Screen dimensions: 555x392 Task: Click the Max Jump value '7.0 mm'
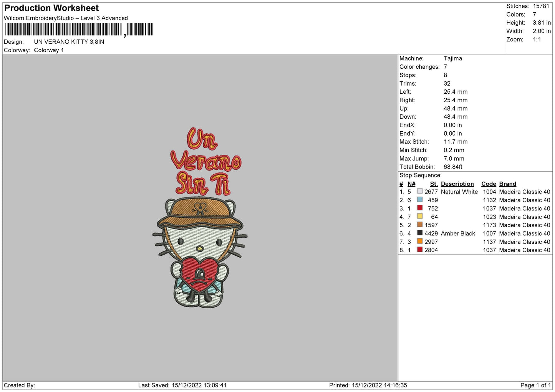tap(454, 159)
